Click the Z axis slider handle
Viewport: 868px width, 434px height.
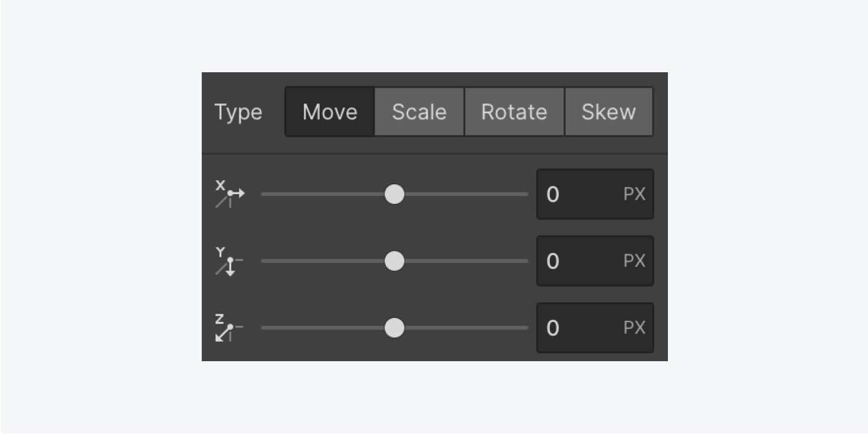click(394, 328)
